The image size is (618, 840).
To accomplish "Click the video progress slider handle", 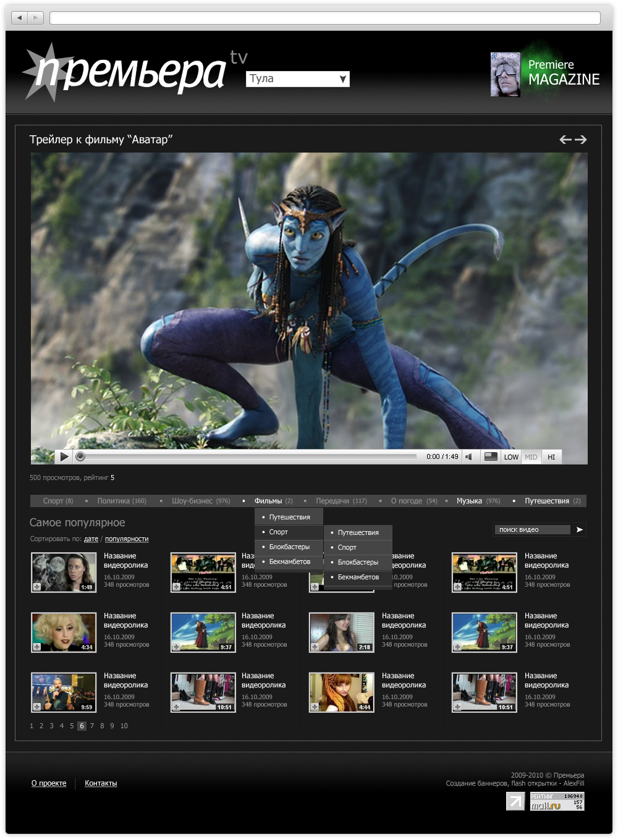I will [x=80, y=456].
